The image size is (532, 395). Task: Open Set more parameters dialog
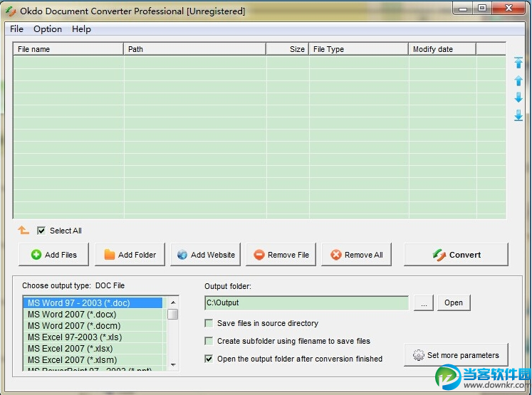456,355
